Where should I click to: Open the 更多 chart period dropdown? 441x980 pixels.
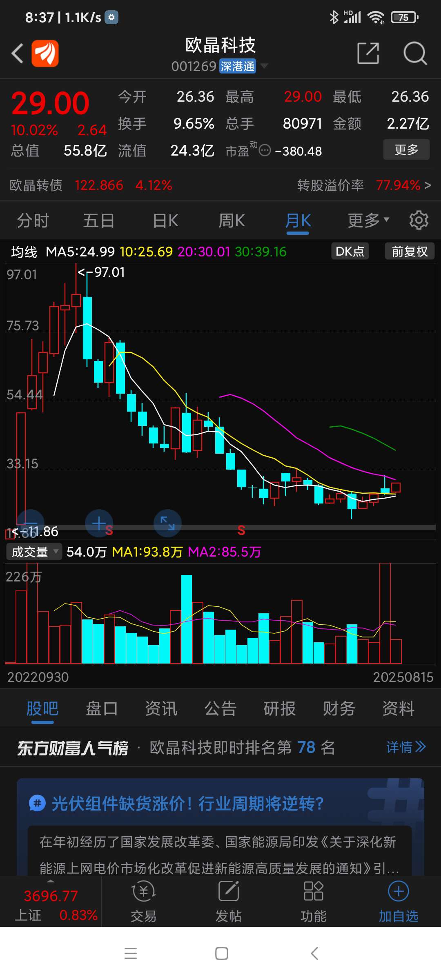tap(368, 220)
